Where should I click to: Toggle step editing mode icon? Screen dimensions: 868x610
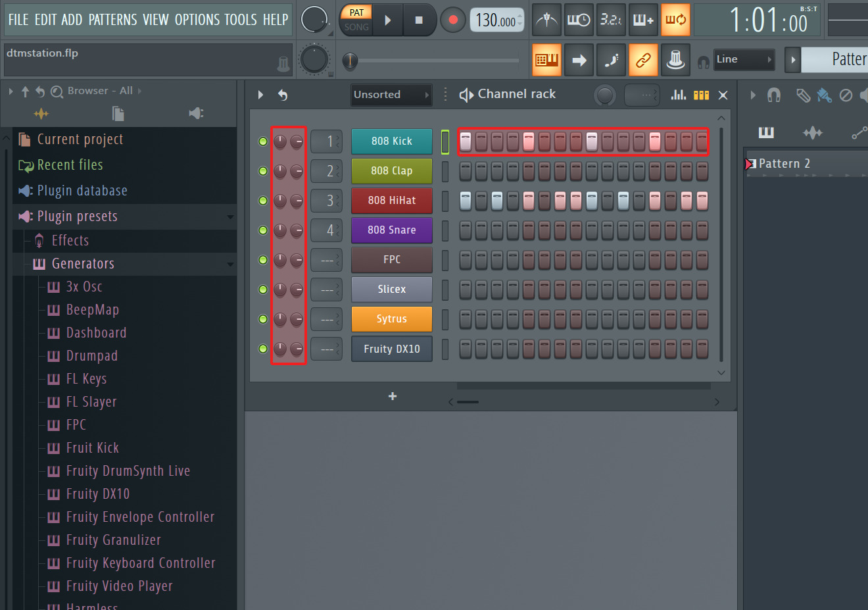[x=611, y=61]
